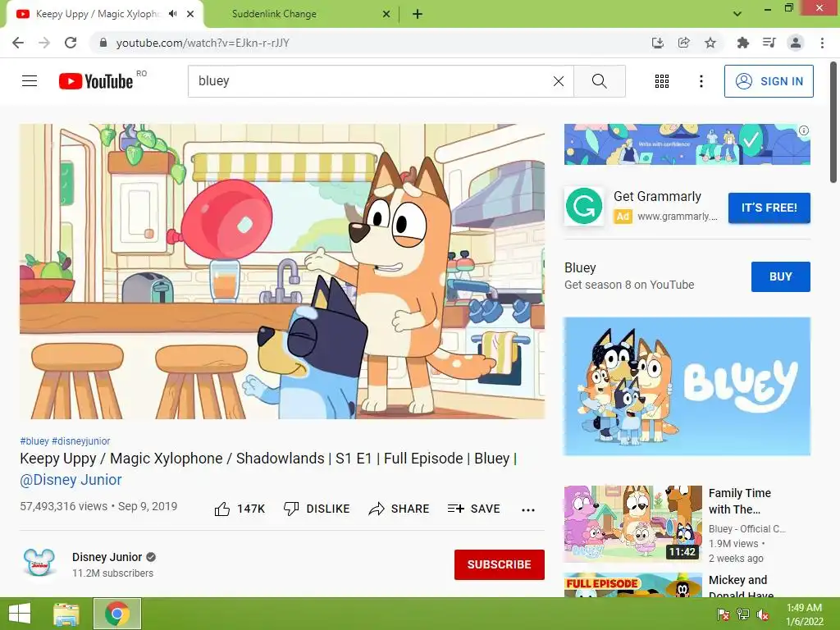Open YouTube settings three-dot menu
840x630 pixels.
point(701,81)
